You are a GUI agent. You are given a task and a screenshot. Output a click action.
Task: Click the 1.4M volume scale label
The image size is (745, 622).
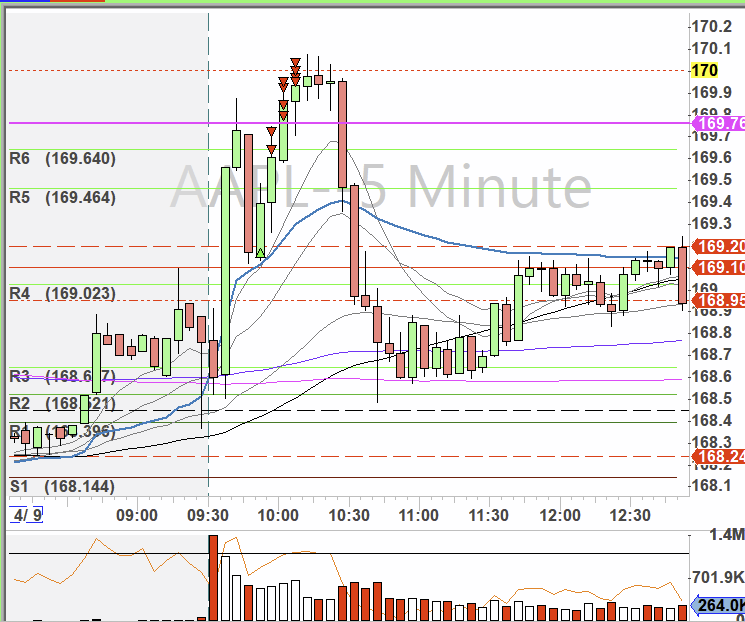(718, 536)
